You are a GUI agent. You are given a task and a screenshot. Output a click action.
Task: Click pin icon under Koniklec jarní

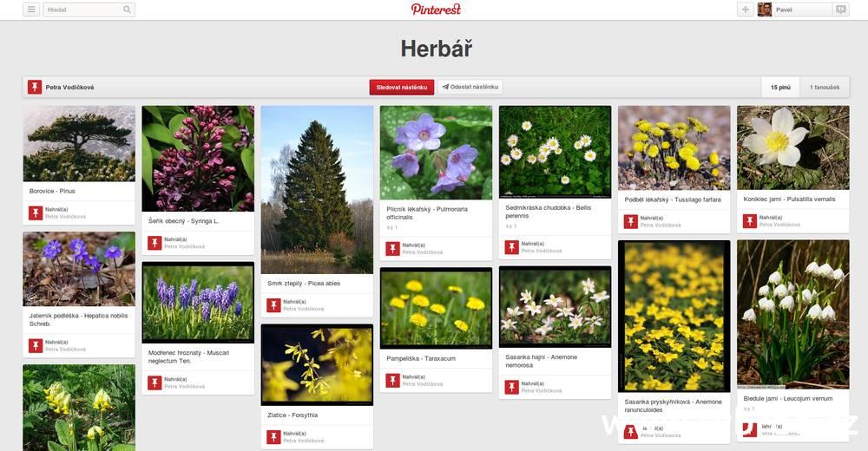[750, 221]
